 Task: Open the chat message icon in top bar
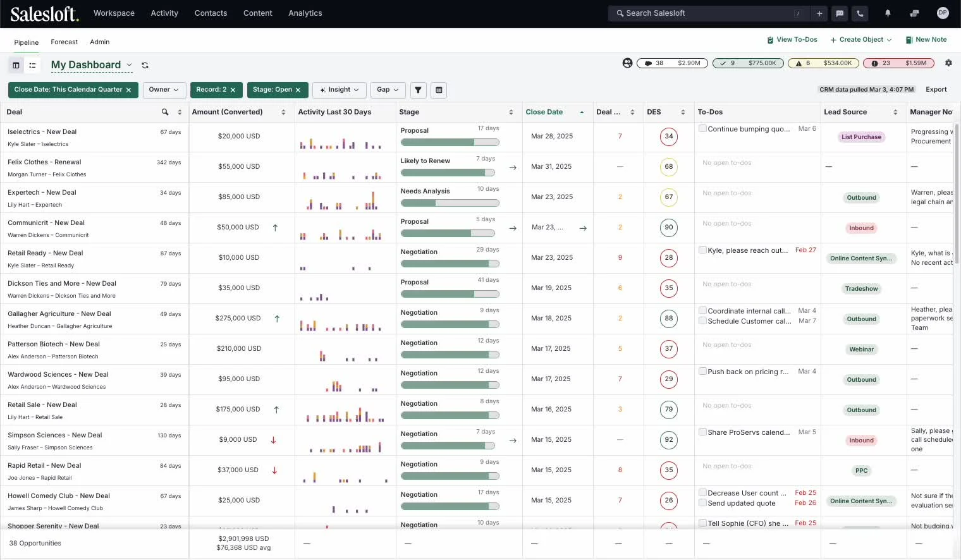[840, 13]
